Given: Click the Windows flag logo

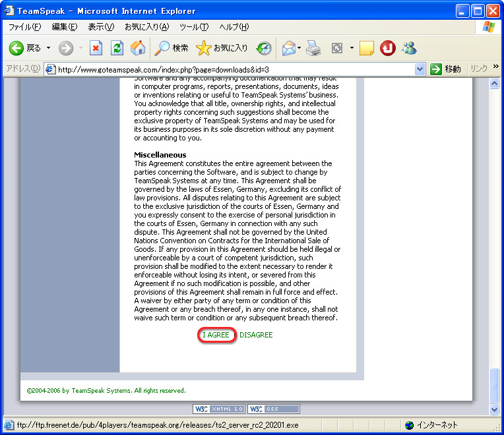Looking at the screenshot, I should [x=489, y=27].
